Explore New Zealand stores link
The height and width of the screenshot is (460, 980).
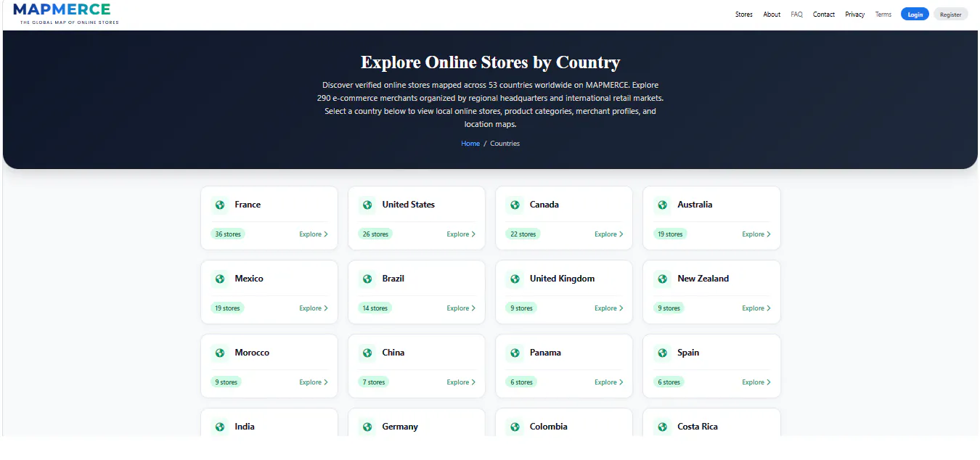(756, 308)
